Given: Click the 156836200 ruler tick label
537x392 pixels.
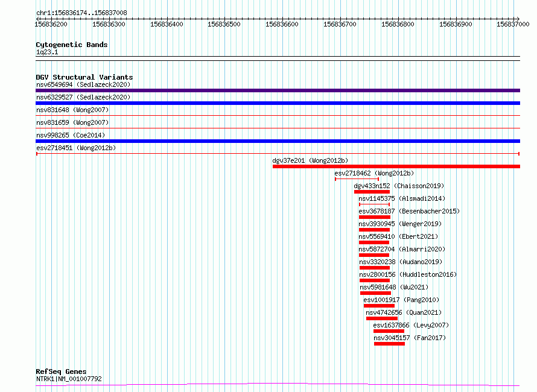Looking at the screenshot, I should (51, 24).
